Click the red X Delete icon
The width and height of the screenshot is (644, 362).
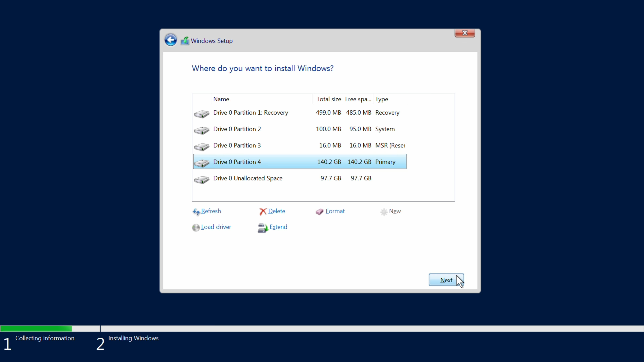pos(263,212)
